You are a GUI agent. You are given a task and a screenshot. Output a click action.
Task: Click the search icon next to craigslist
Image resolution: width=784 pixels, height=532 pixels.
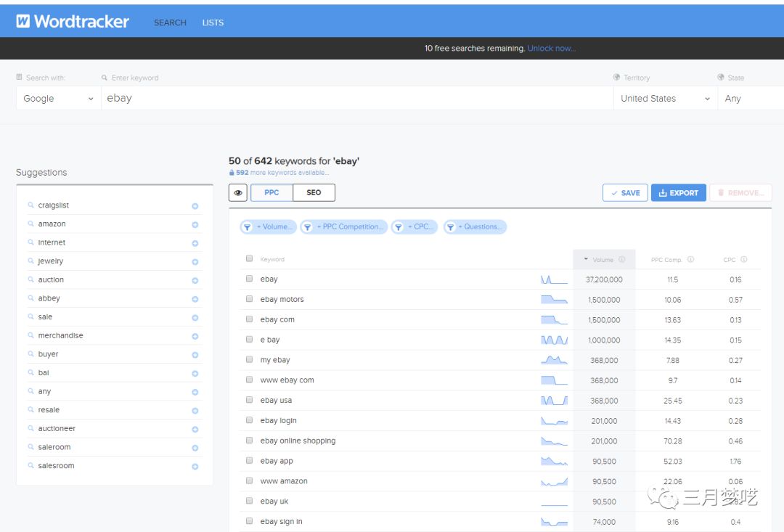(31, 205)
